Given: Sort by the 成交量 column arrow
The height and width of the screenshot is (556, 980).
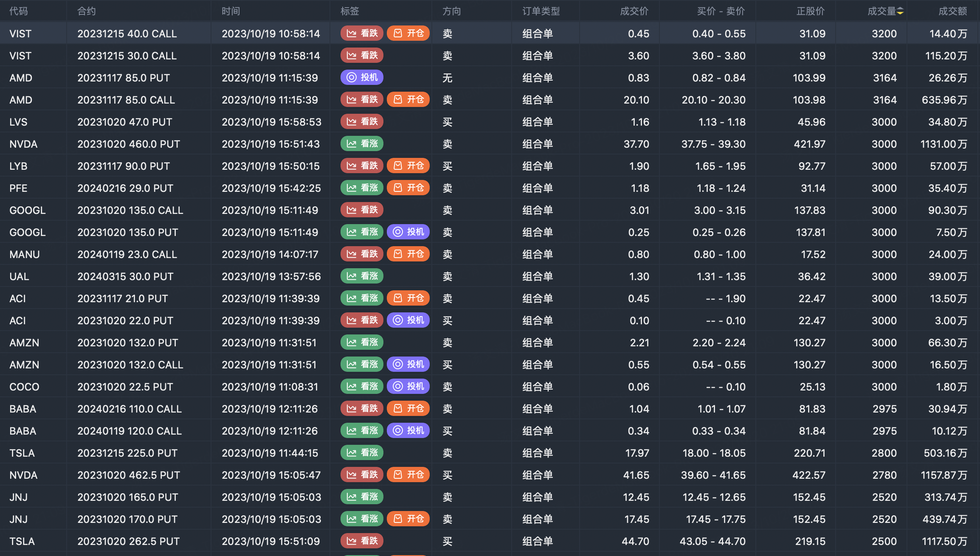Looking at the screenshot, I should click(x=900, y=11).
